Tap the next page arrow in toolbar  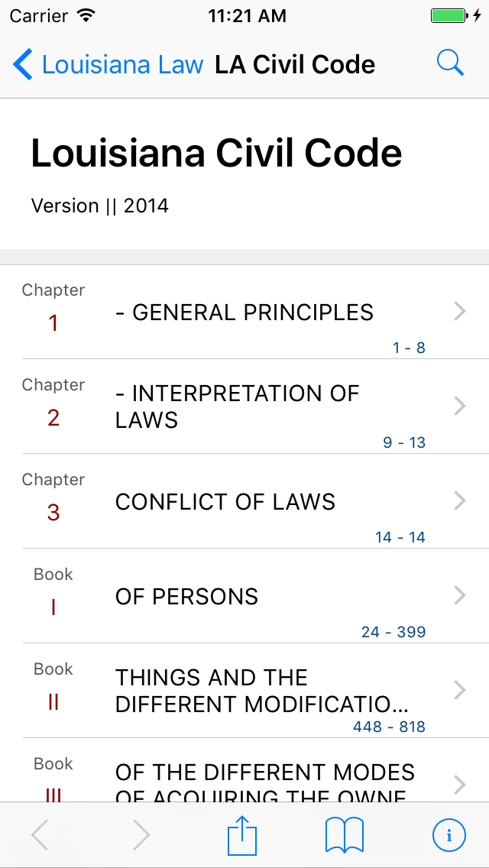141,835
